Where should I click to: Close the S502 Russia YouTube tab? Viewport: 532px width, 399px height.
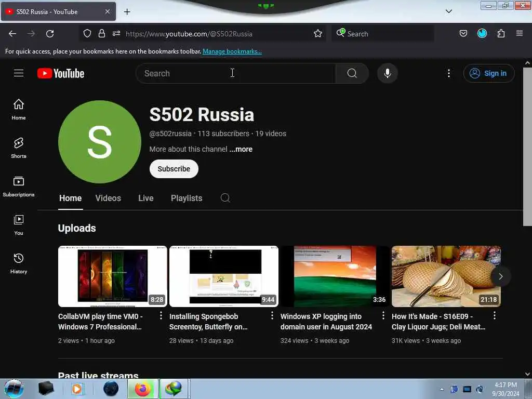[108, 12]
